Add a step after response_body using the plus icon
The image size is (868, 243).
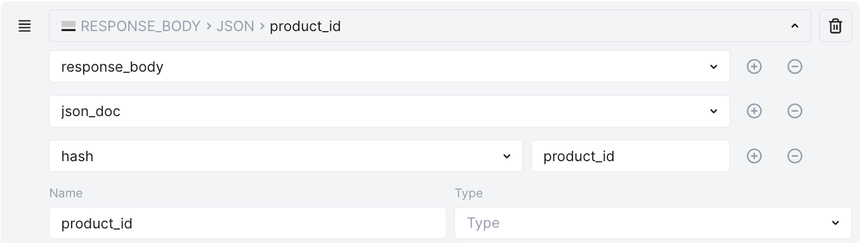coord(754,67)
